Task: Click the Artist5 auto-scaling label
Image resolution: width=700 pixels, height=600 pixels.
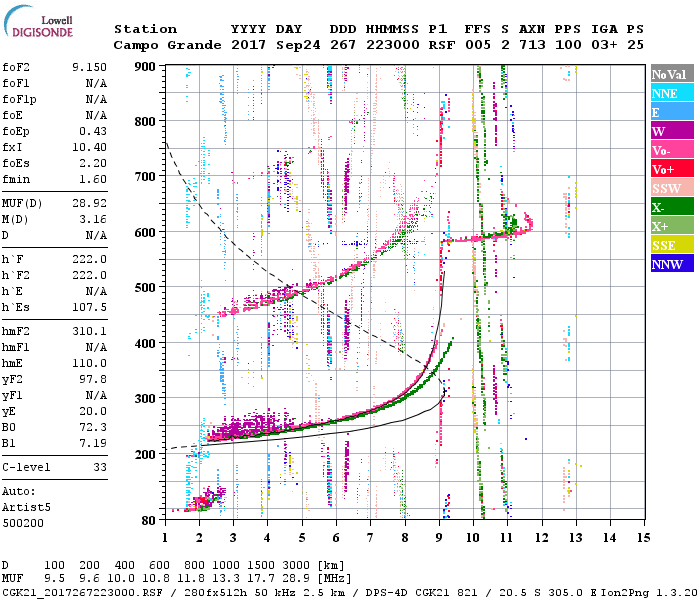Action: point(24,507)
